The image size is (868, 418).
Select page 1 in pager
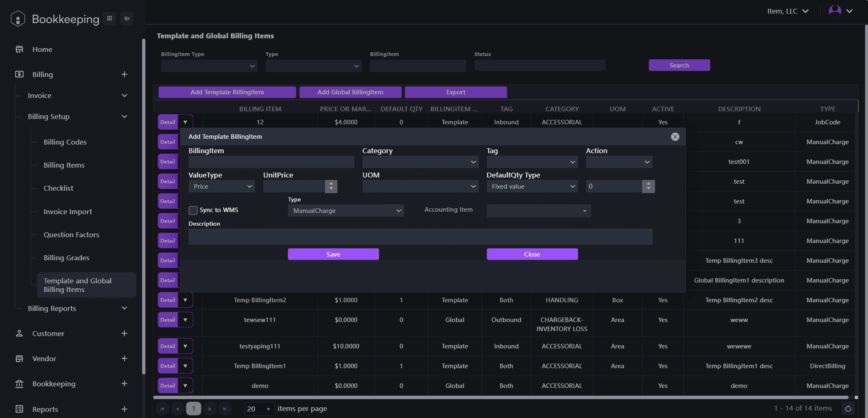point(194,409)
